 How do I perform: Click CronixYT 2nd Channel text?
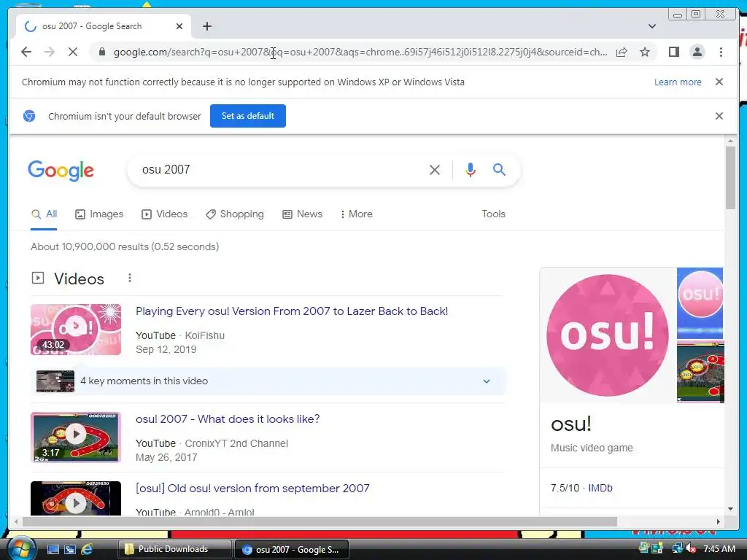tap(236, 444)
